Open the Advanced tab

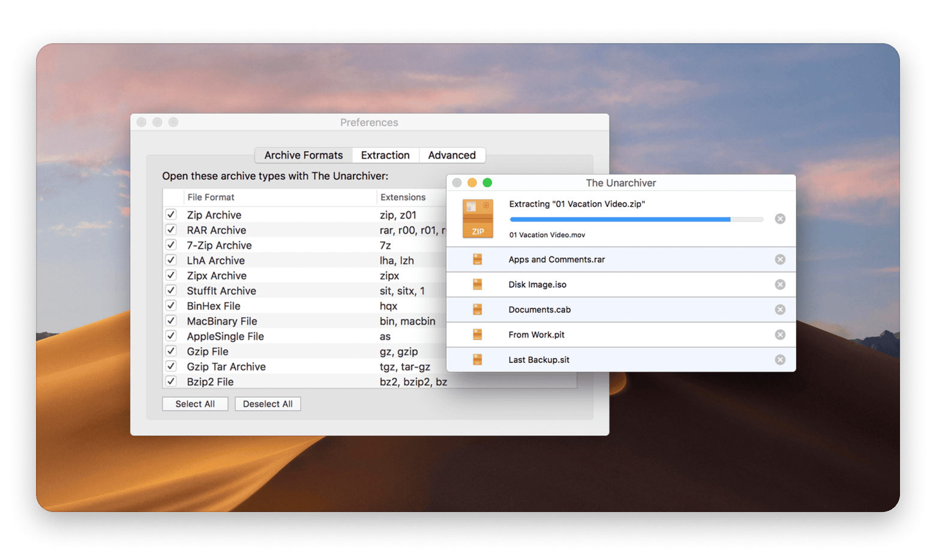(x=452, y=155)
